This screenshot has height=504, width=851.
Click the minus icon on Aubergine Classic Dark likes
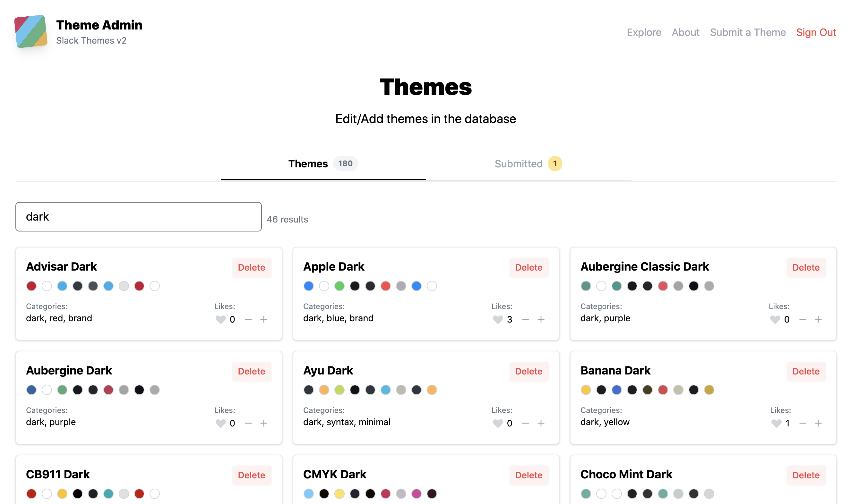pos(803,319)
